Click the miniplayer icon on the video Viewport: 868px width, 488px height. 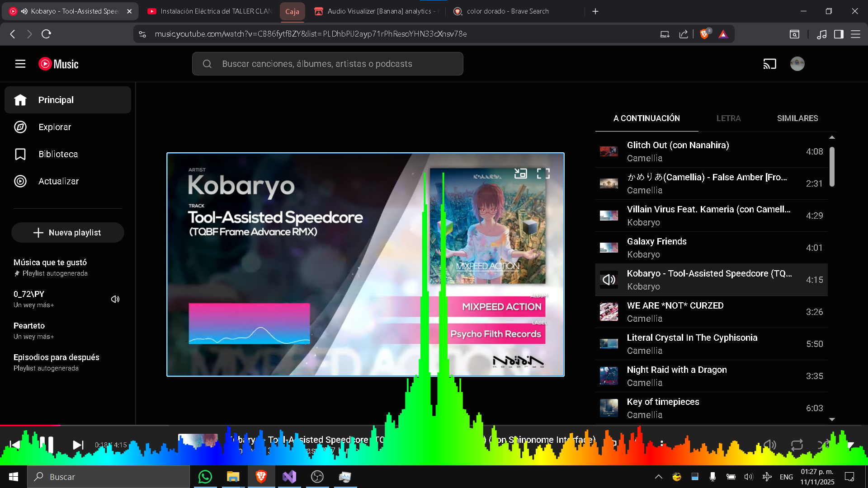point(521,174)
